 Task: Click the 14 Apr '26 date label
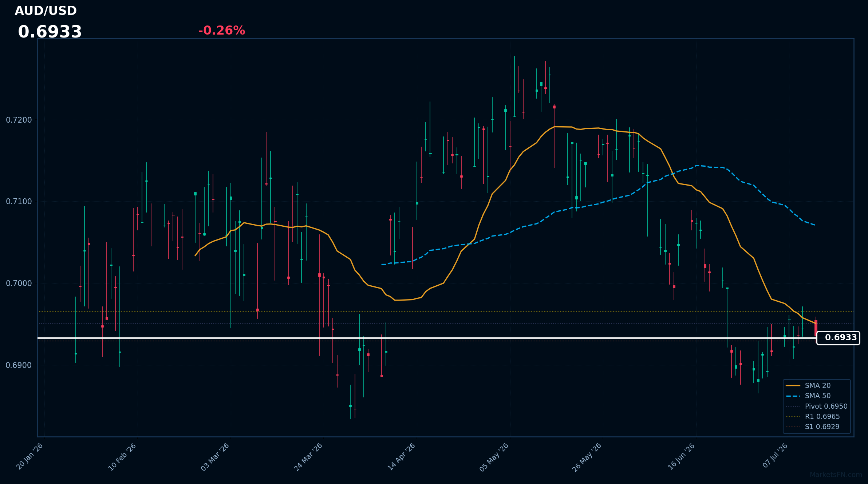click(x=402, y=456)
